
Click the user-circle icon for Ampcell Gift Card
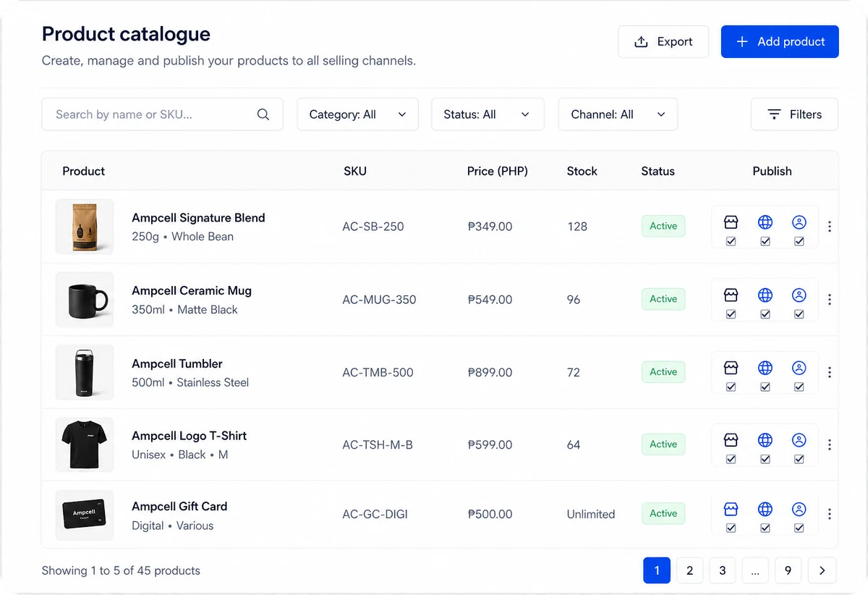pos(799,509)
